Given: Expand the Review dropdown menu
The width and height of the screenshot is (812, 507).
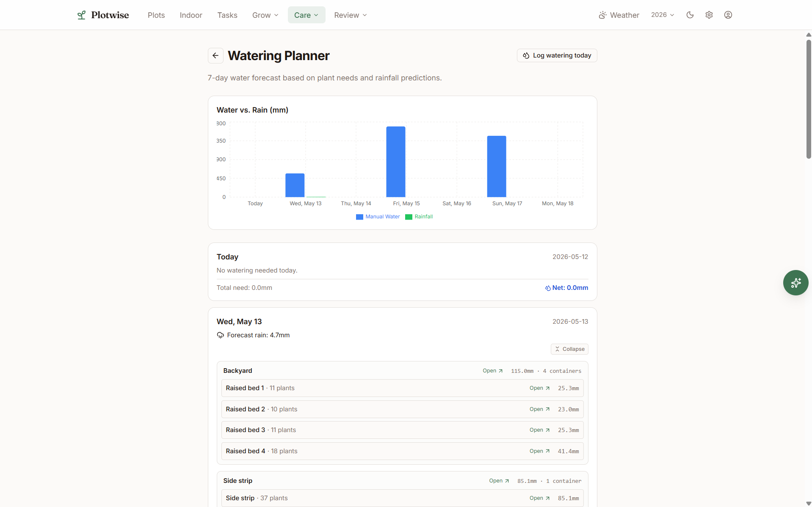Looking at the screenshot, I should 350,15.
